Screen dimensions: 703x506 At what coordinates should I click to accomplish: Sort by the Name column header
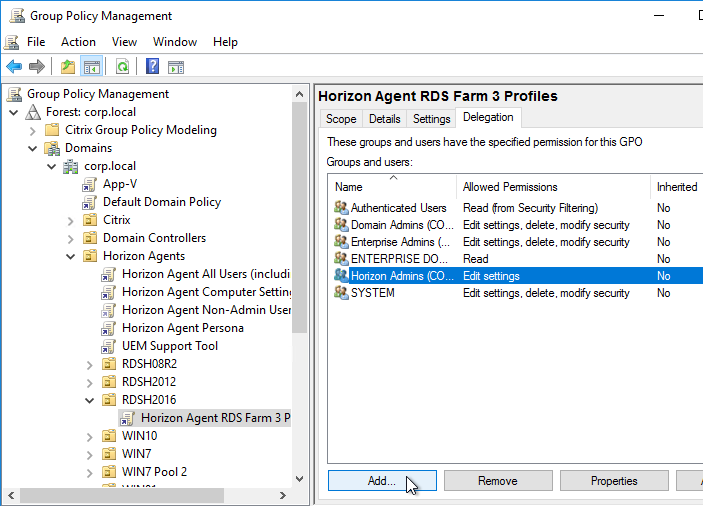pyautogui.click(x=392, y=186)
